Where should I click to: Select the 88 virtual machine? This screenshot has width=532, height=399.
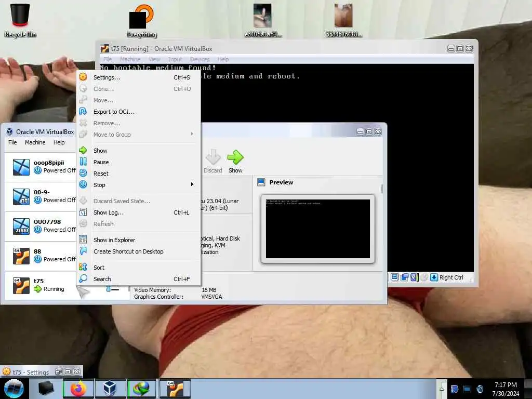41,256
